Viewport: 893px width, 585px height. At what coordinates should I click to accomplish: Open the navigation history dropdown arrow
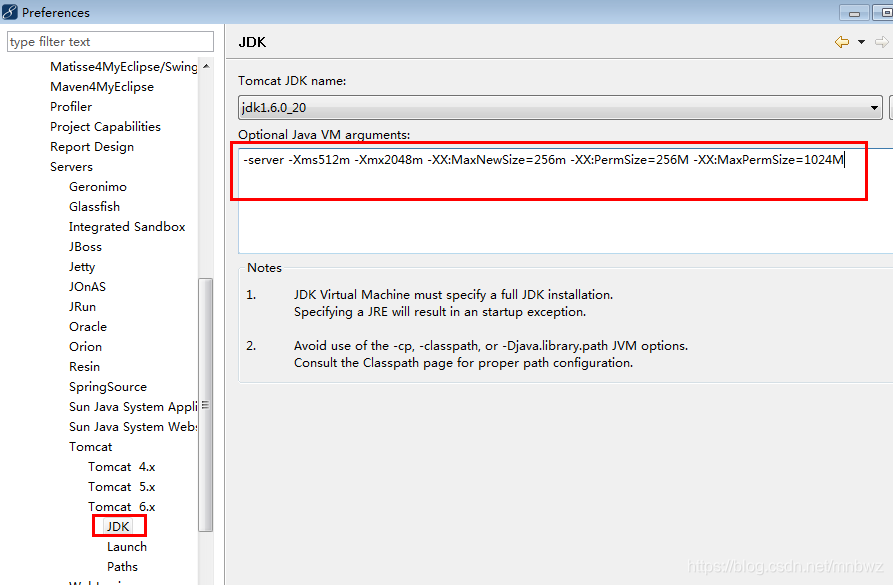pyautogui.click(x=861, y=42)
